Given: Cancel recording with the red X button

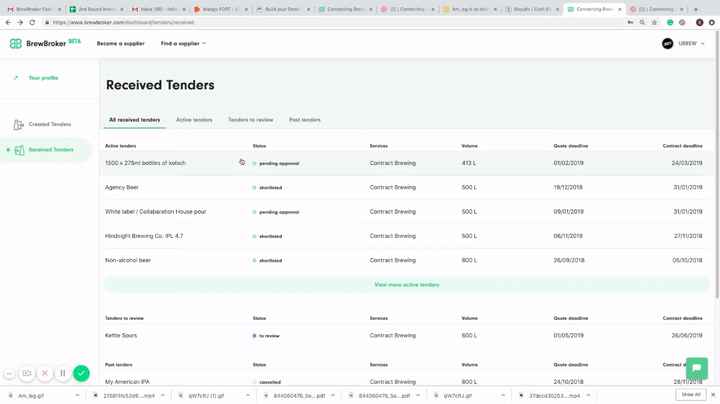Looking at the screenshot, I should 45,373.
